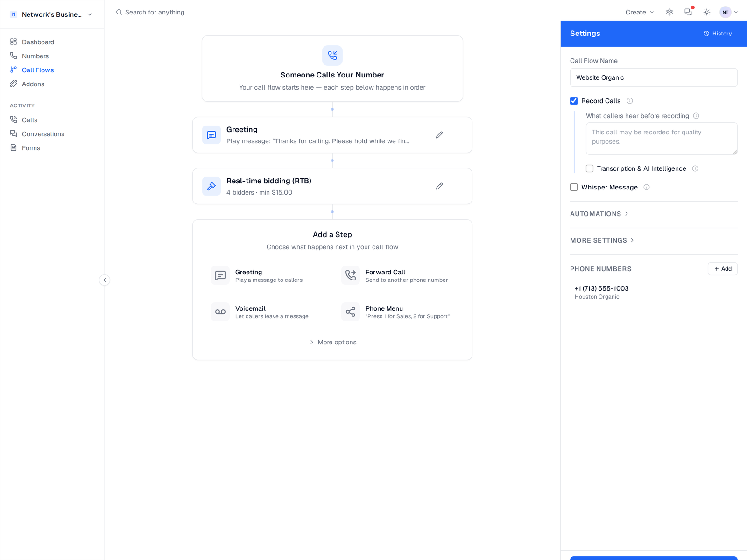The width and height of the screenshot is (747, 560).
Task: Expand the More Settings section
Action: pyautogui.click(x=602, y=240)
